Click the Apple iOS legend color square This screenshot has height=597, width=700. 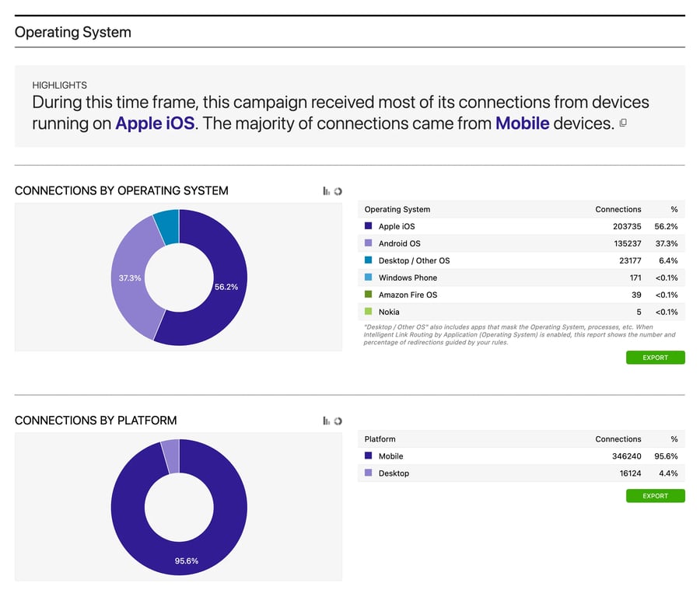pyautogui.click(x=369, y=226)
